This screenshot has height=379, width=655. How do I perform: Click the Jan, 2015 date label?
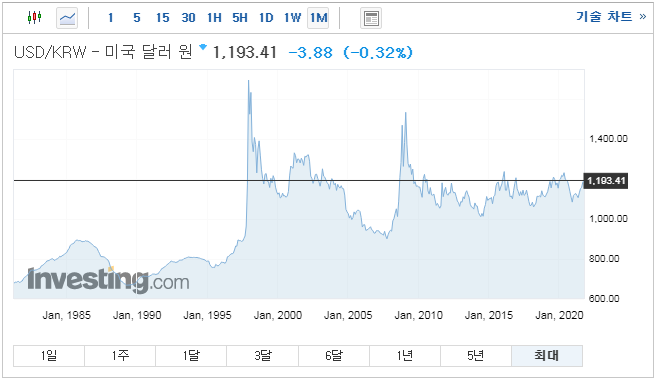tap(489, 315)
